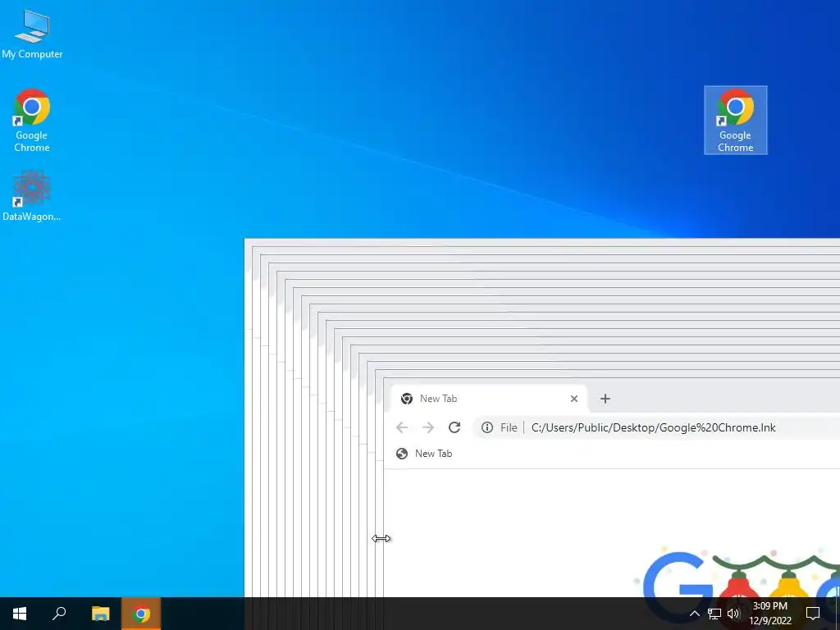
Task: Close the New Tab tab
Action: (574, 399)
